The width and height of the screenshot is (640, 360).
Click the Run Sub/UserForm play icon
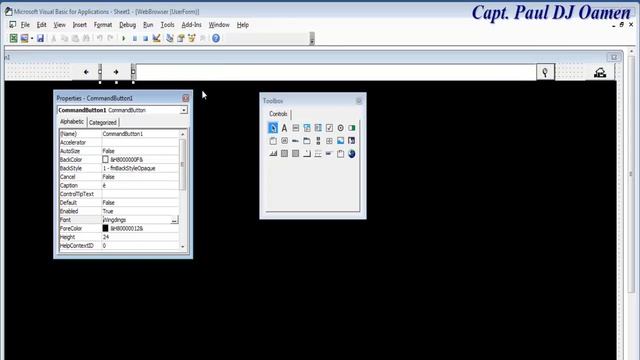pos(124,38)
